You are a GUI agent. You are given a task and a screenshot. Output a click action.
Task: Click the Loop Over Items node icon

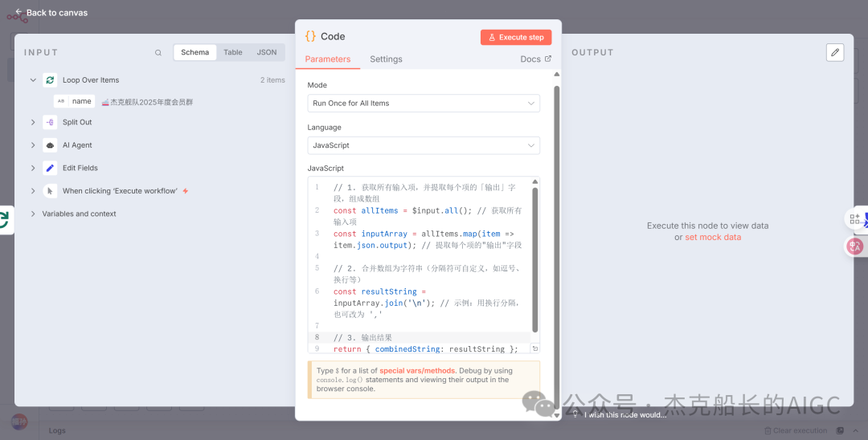click(51, 80)
